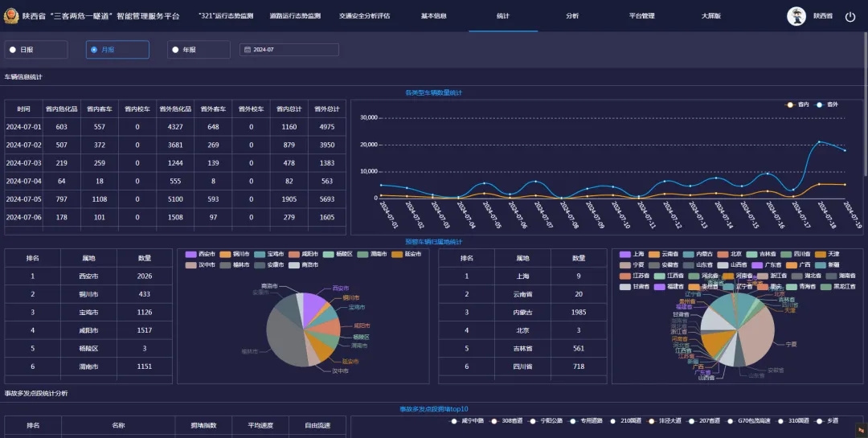Click the 陕西省 username label
Image resolution: width=868 pixels, height=438 pixels.
pos(823,16)
